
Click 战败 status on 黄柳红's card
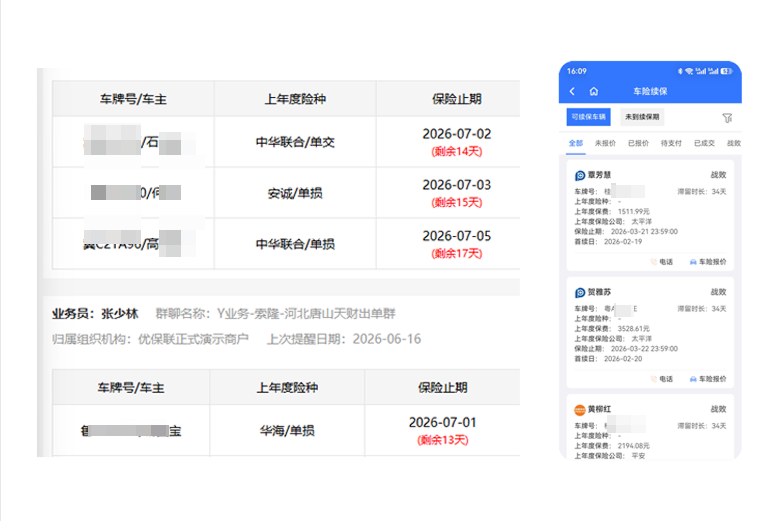718,409
